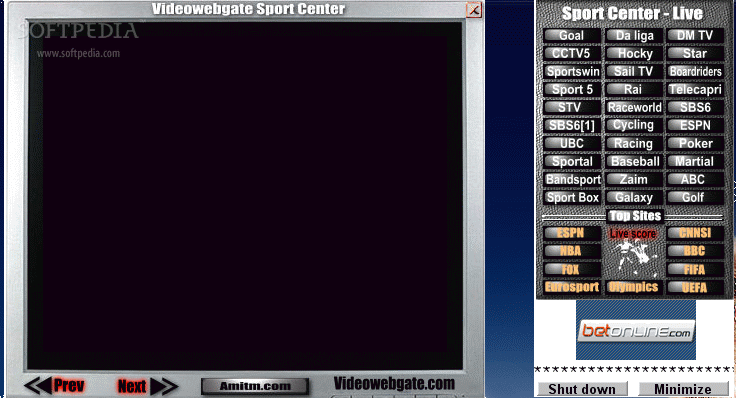Choose the Cycling channel
736x398 pixels.
(634, 125)
